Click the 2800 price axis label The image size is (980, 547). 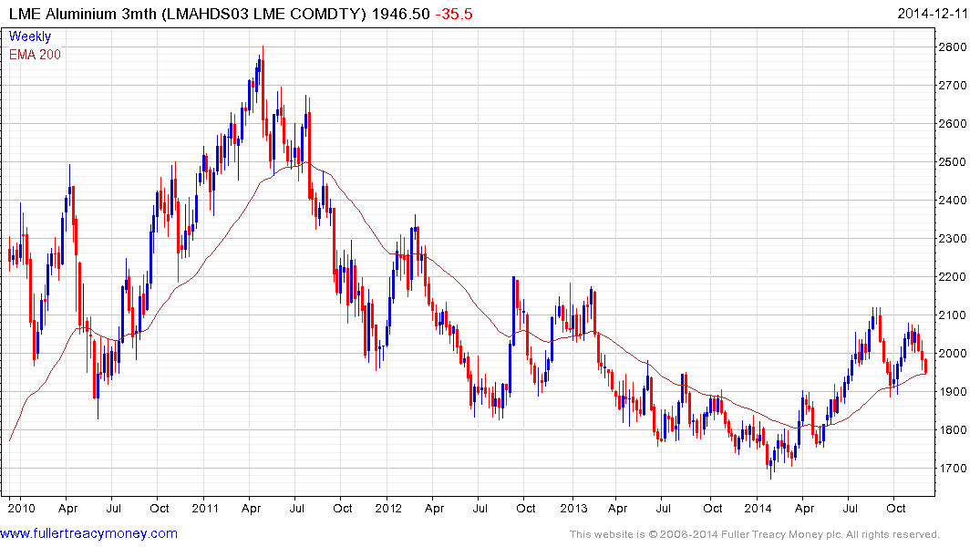coord(953,46)
